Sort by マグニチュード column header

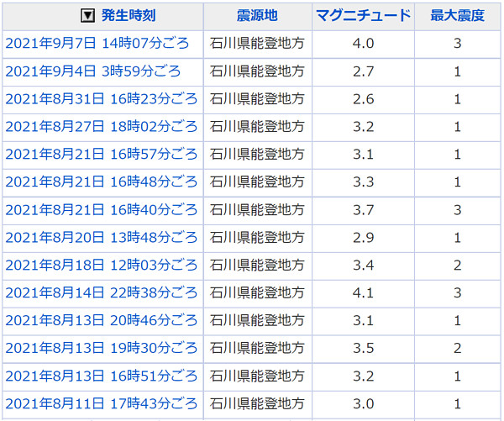click(x=363, y=15)
